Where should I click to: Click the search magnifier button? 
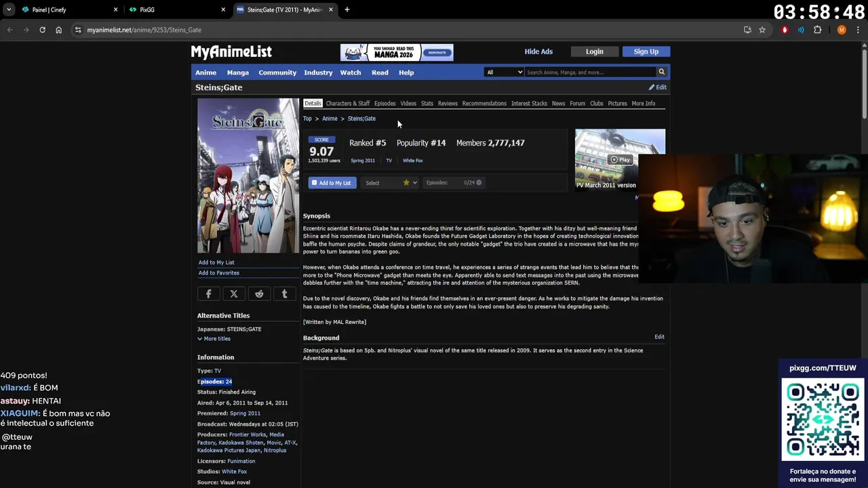(661, 72)
